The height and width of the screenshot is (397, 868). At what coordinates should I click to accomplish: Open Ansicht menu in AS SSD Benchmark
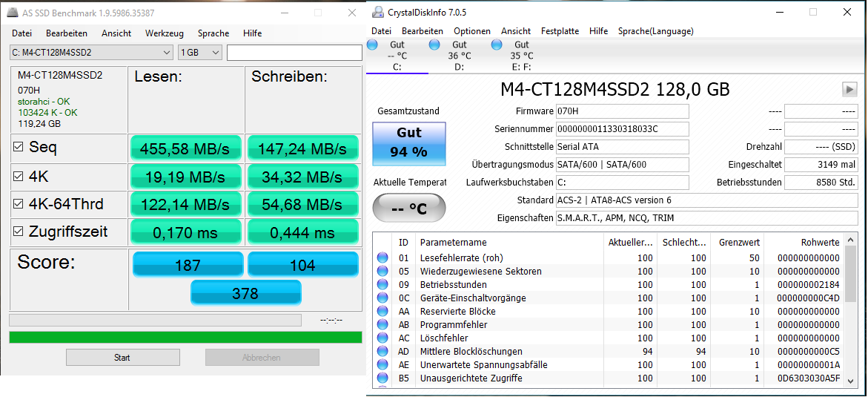pyautogui.click(x=116, y=33)
